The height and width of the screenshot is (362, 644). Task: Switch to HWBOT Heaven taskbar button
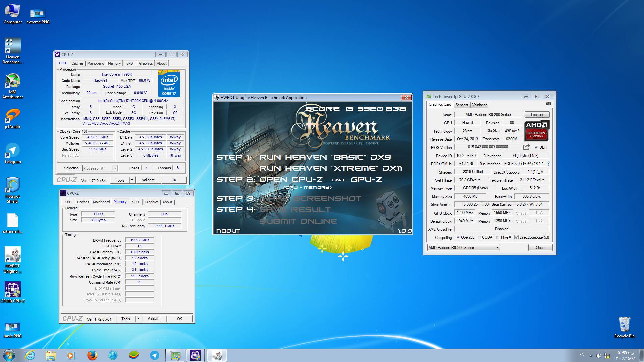pos(217,355)
